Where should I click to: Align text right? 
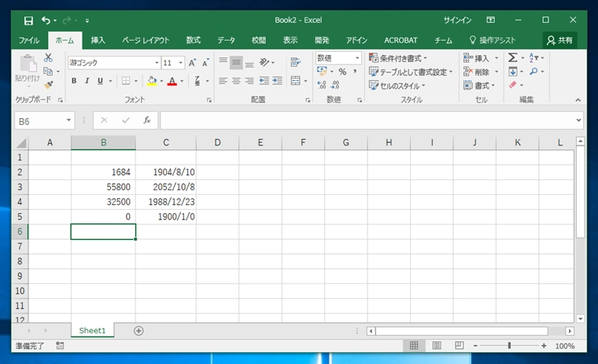(x=249, y=81)
